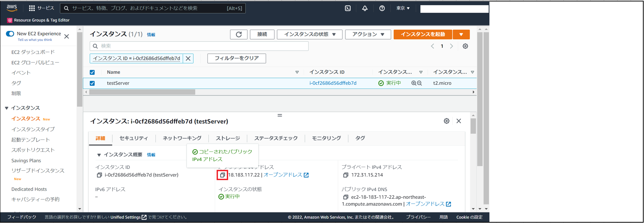Sort by instance type column arrow
The width and height of the screenshot is (644, 223).
click(472, 72)
